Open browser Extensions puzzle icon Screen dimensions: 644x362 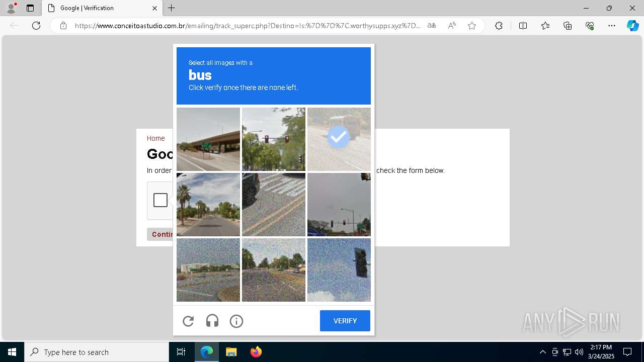click(x=499, y=26)
